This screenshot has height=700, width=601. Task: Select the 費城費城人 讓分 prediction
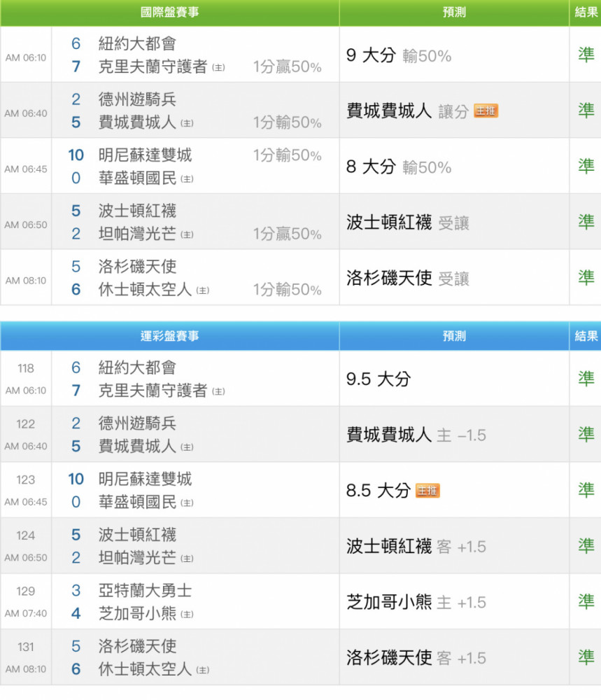pyautogui.click(x=408, y=111)
